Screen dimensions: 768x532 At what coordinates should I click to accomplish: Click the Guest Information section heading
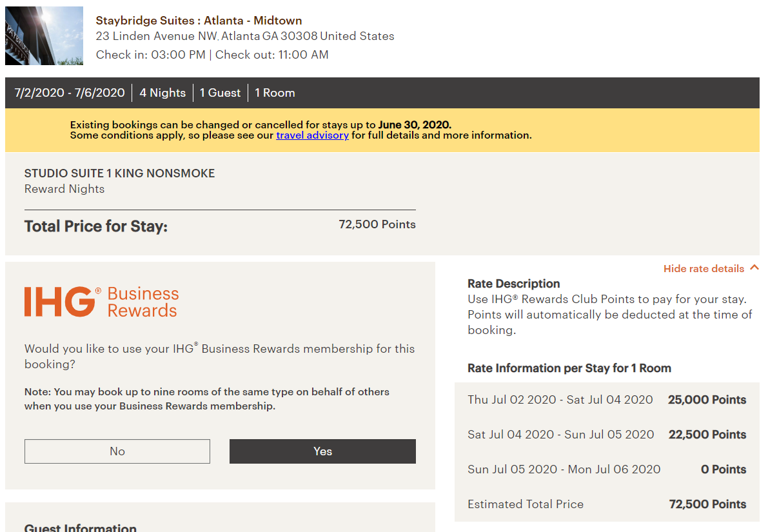[x=81, y=527]
